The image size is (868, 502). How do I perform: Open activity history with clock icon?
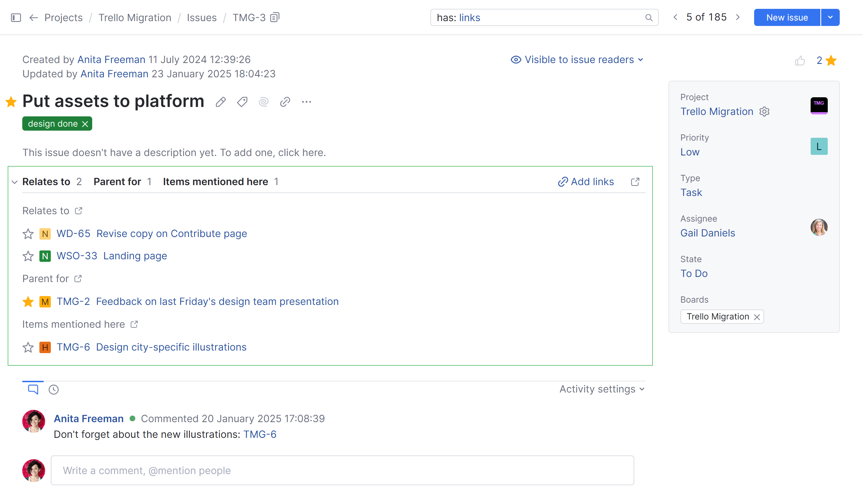point(53,389)
